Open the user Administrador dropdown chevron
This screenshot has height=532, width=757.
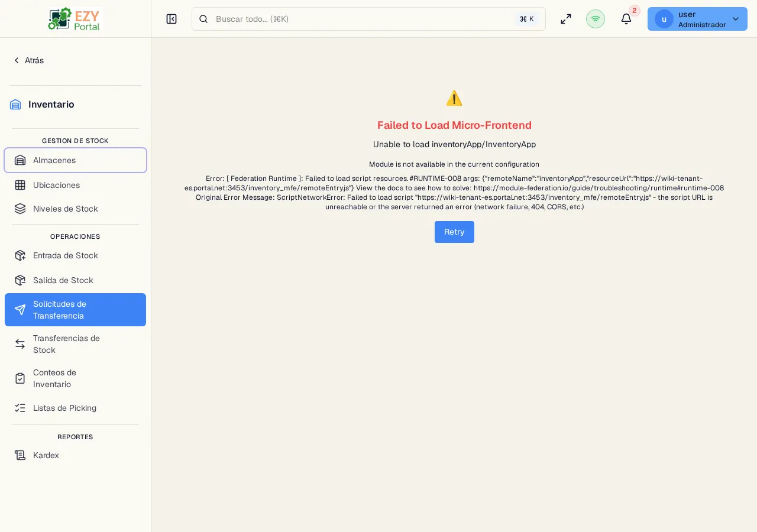click(736, 19)
